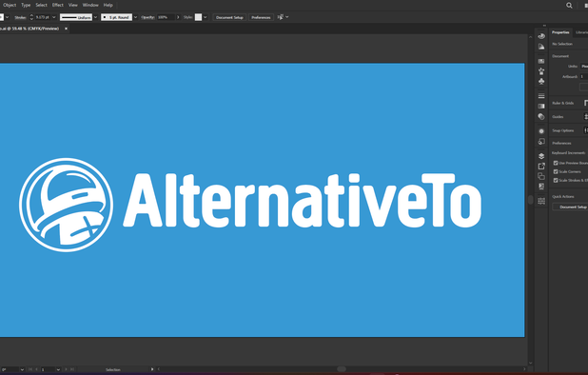
Task: Click the Artboard number field in Properties
Action: [584, 76]
